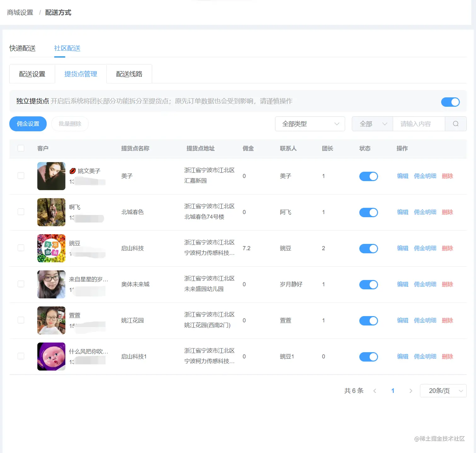Edit the 启山科技 pickup point
Screen dimensions: 476x453
click(x=403, y=248)
